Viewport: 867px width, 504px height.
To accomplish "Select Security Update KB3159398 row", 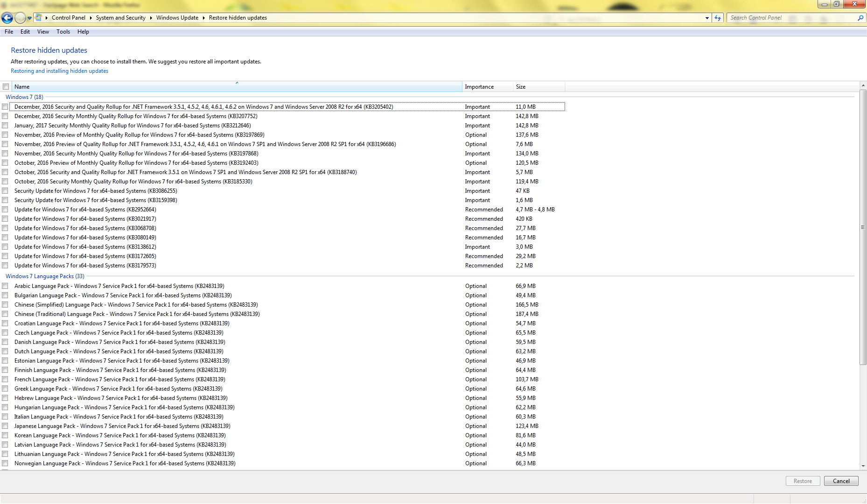I will point(283,200).
